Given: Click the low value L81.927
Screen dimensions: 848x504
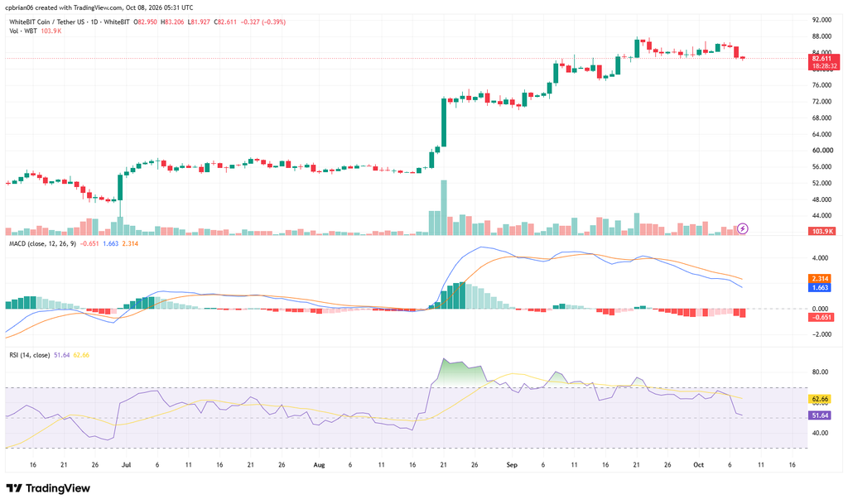Looking at the screenshot, I should coord(199,22).
